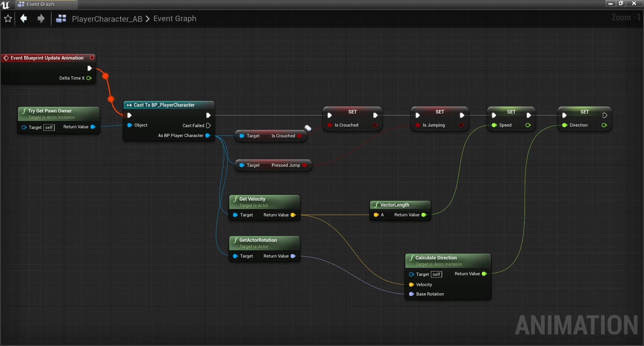Click exec output pin of Update Animation event

pos(89,68)
